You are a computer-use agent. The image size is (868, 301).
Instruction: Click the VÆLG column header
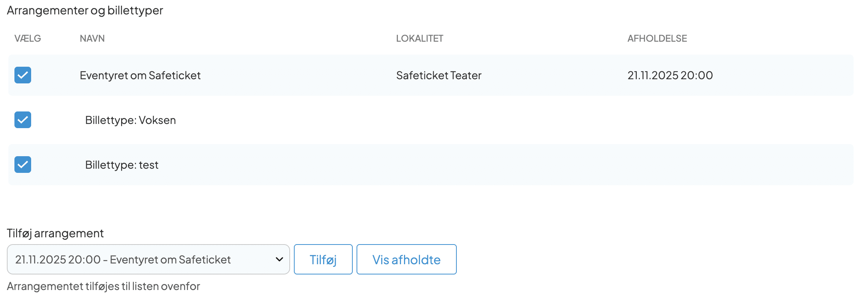click(27, 38)
